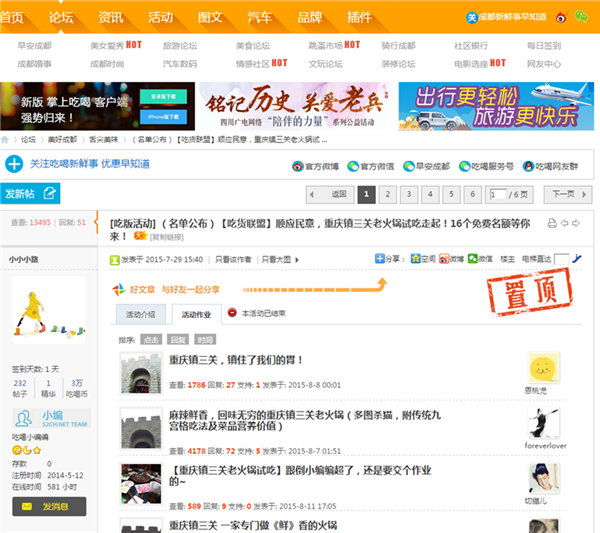Switch to the 活动介绍 tab
Viewport: 600px width, 533px height.
[140, 315]
